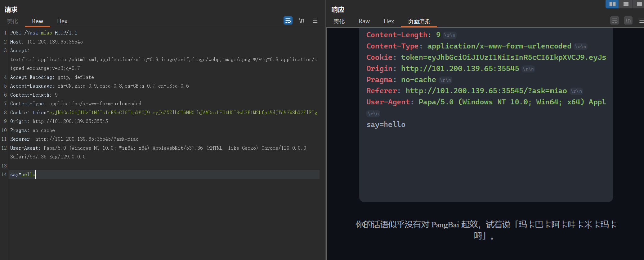Image resolution: width=644 pixels, height=260 pixels.
Task: Click rendered User-Agent line in response
Action: (x=486, y=102)
